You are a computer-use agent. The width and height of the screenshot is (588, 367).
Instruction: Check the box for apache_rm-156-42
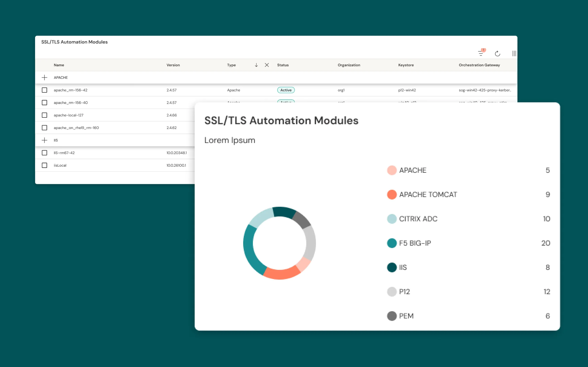click(x=44, y=90)
